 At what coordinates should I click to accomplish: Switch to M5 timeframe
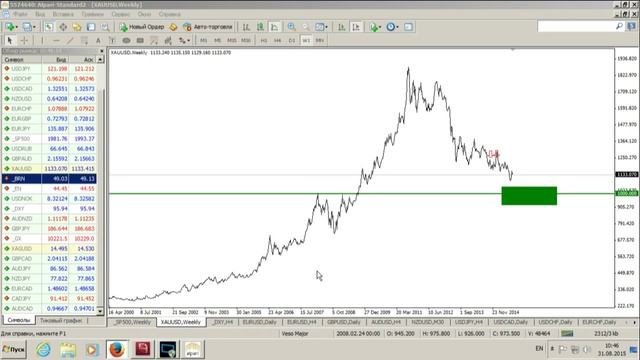[x=217, y=40]
